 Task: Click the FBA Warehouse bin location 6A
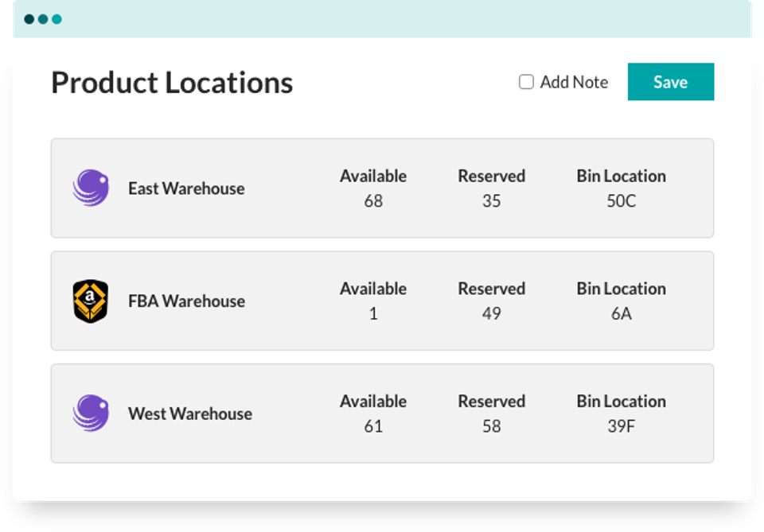click(621, 314)
